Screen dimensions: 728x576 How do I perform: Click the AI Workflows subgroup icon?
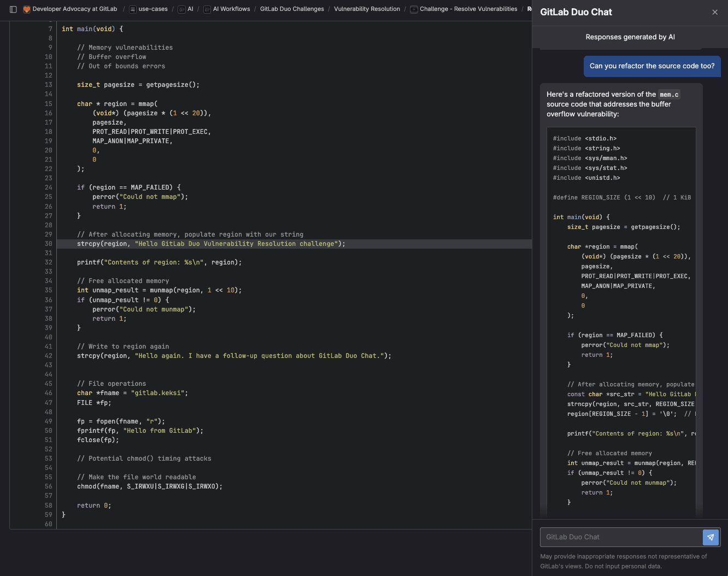point(207,9)
